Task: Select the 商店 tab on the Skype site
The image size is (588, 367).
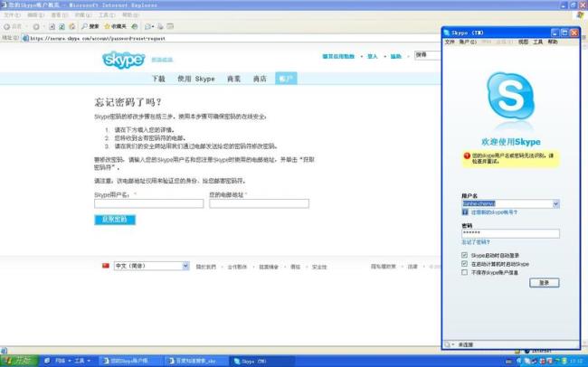Action: click(260, 79)
